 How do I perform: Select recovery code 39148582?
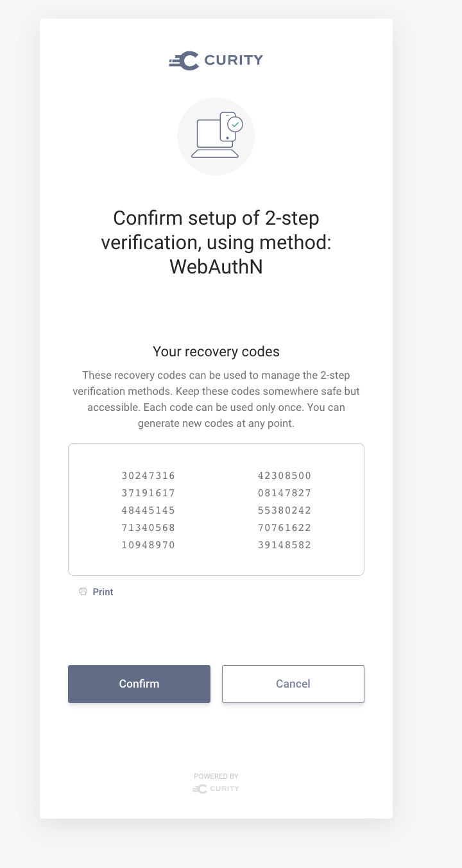point(284,544)
